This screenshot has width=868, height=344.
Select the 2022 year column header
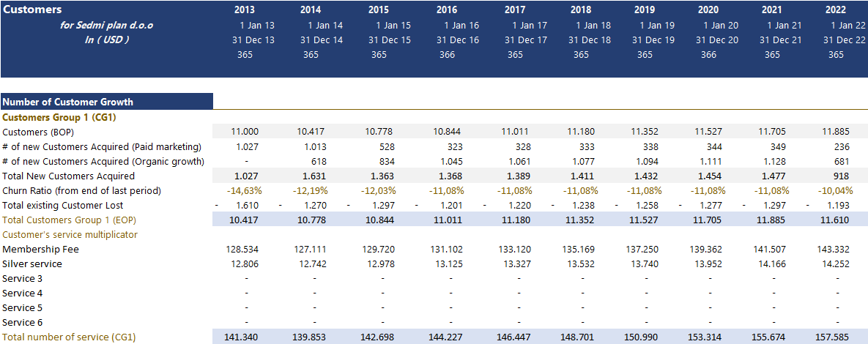pyautogui.click(x=835, y=10)
